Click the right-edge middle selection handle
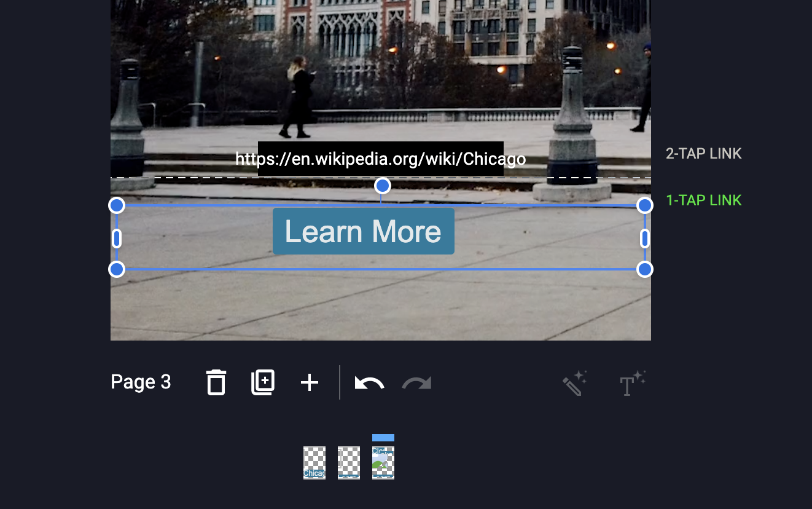Viewport: 812px width, 509px height. [644, 238]
